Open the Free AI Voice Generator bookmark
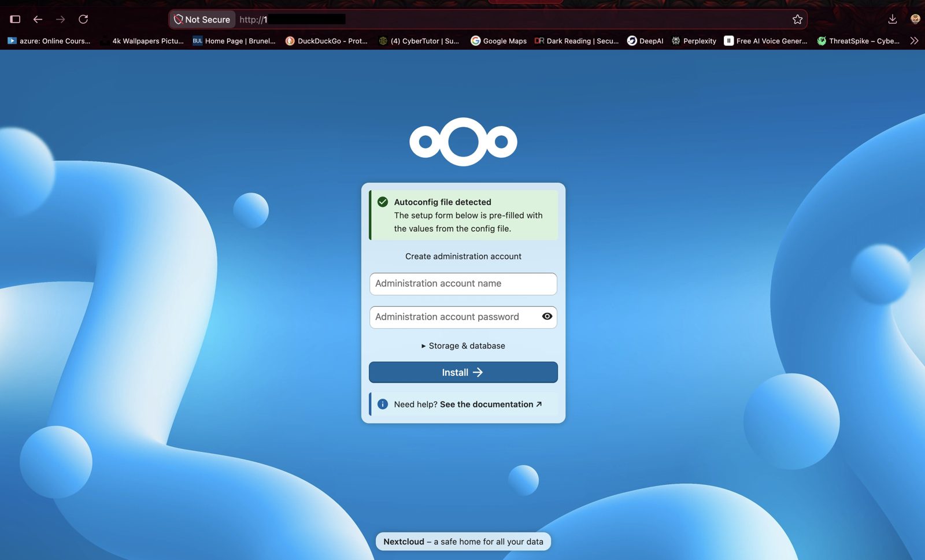The width and height of the screenshot is (925, 560). coord(766,41)
